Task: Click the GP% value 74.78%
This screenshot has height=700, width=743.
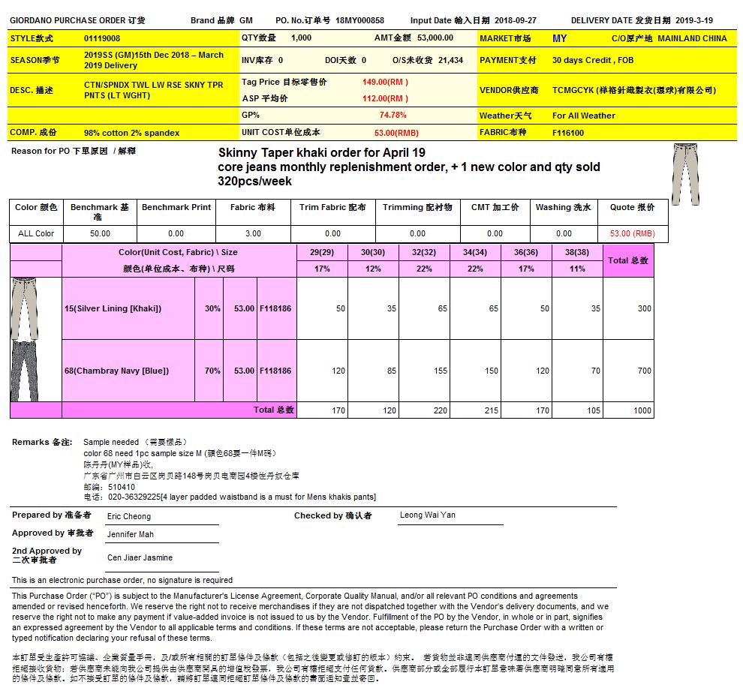Action: pyautogui.click(x=393, y=115)
